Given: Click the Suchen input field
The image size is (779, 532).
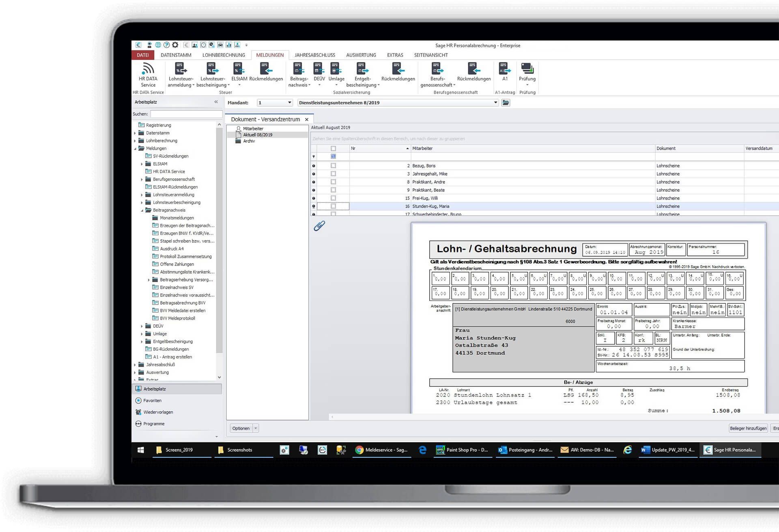Looking at the screenshot, I should point(186,114).
